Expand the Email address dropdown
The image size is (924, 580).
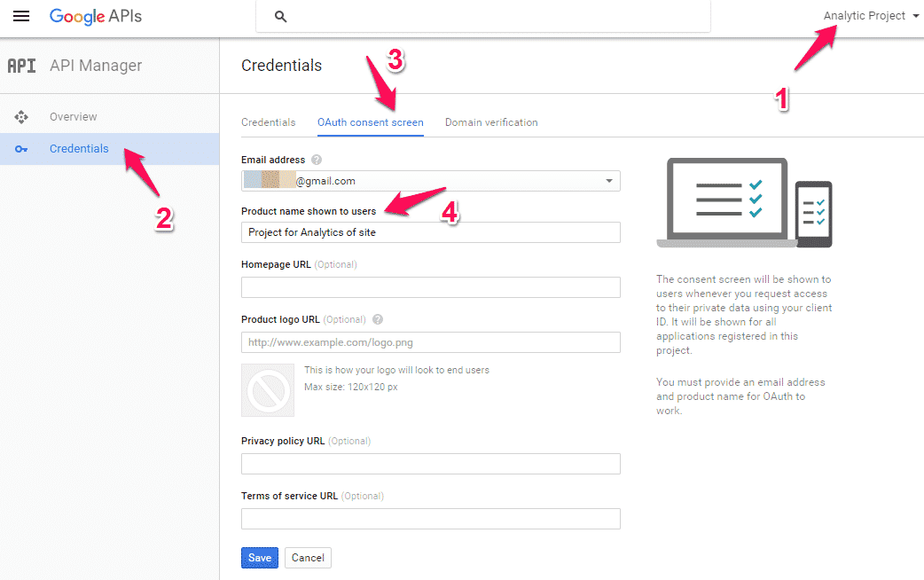[x=608, y=181]
